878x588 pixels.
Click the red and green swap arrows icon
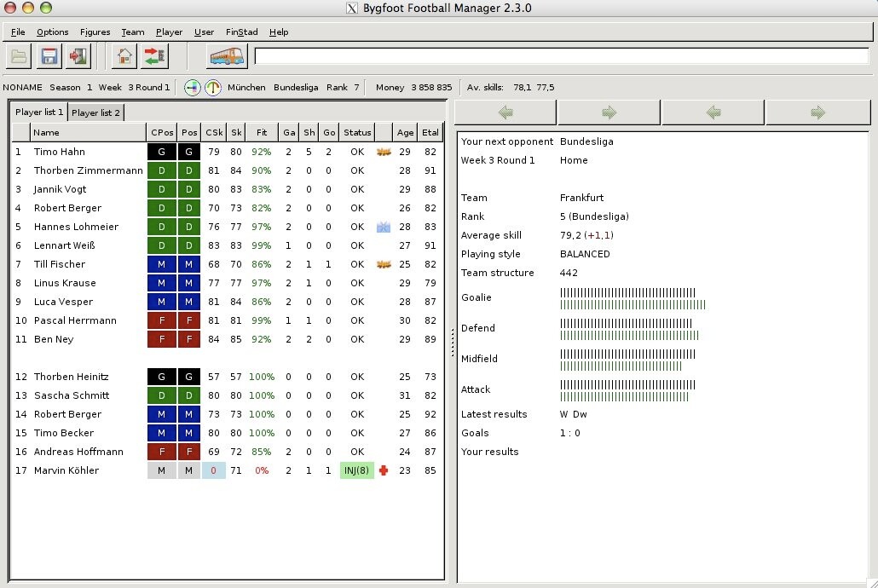pyautogui.click(x=154, y=56)
